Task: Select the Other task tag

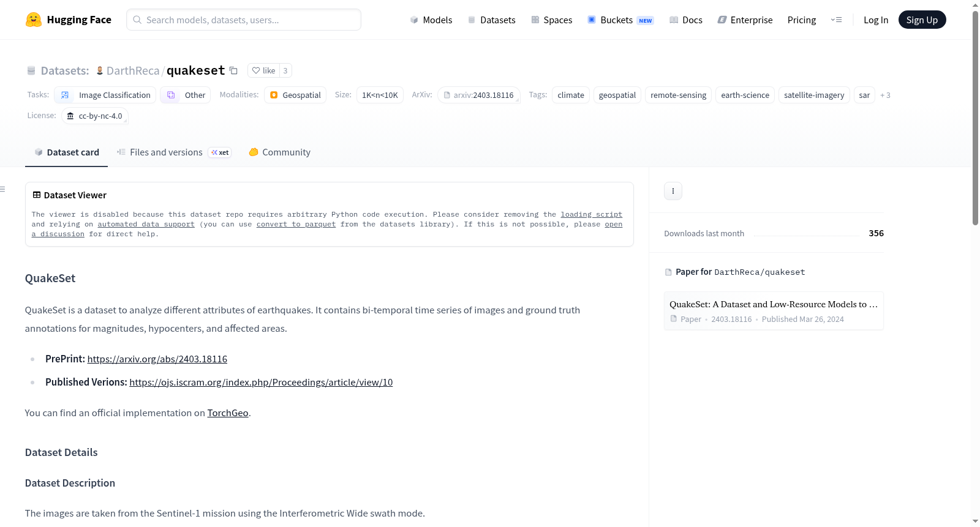Action: [186, 95]
